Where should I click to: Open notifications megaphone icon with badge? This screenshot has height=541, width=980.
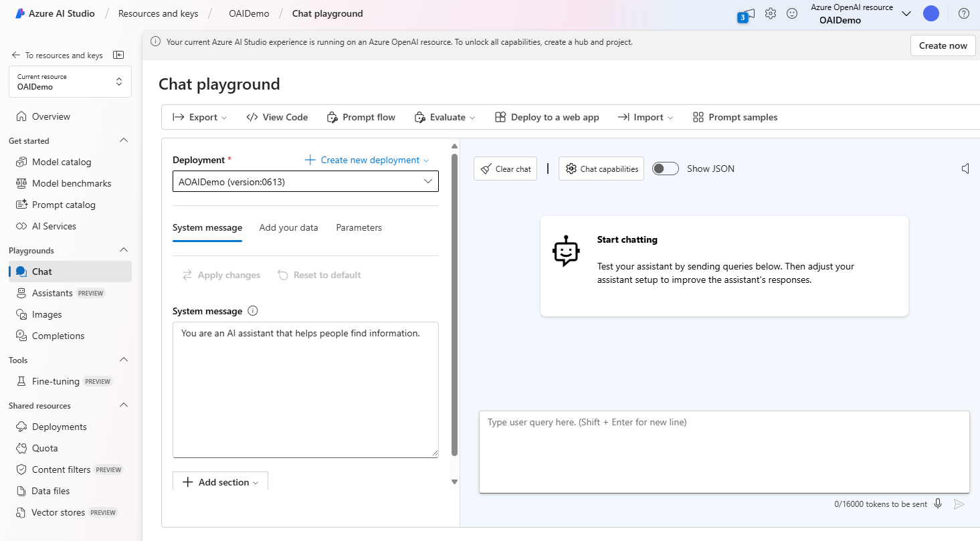click(747, 15)
